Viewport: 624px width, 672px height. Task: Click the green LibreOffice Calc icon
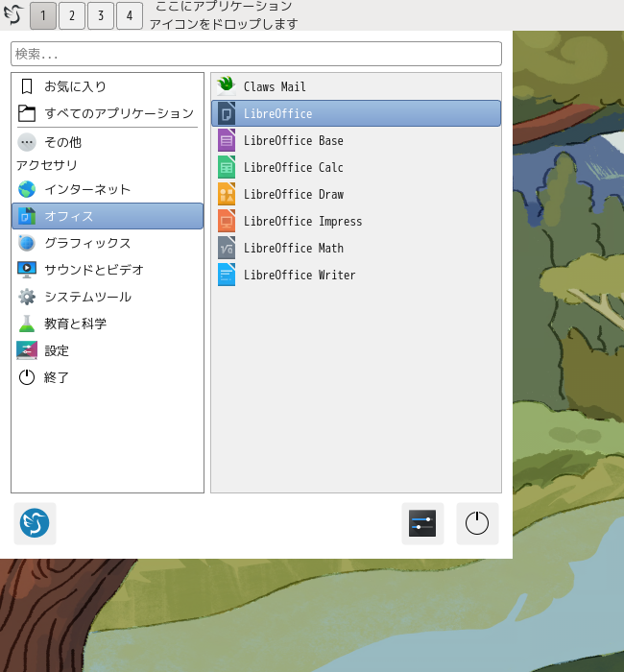pos(227,167)
